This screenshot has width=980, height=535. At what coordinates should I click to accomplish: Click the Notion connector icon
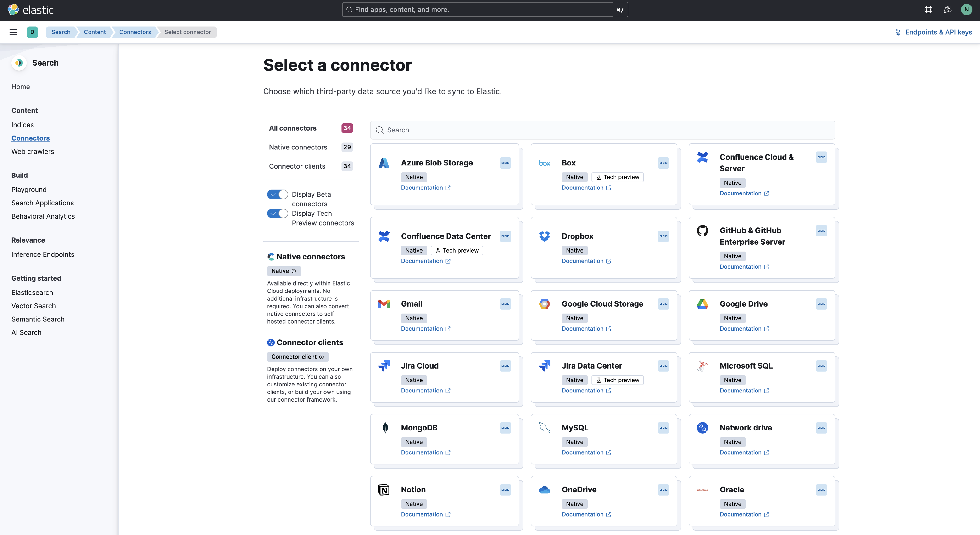(x=384, y=489)
